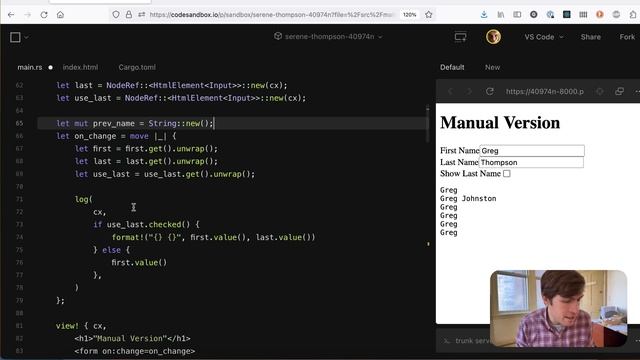Click the sandbox cube icon beside the name

(278, 36)
